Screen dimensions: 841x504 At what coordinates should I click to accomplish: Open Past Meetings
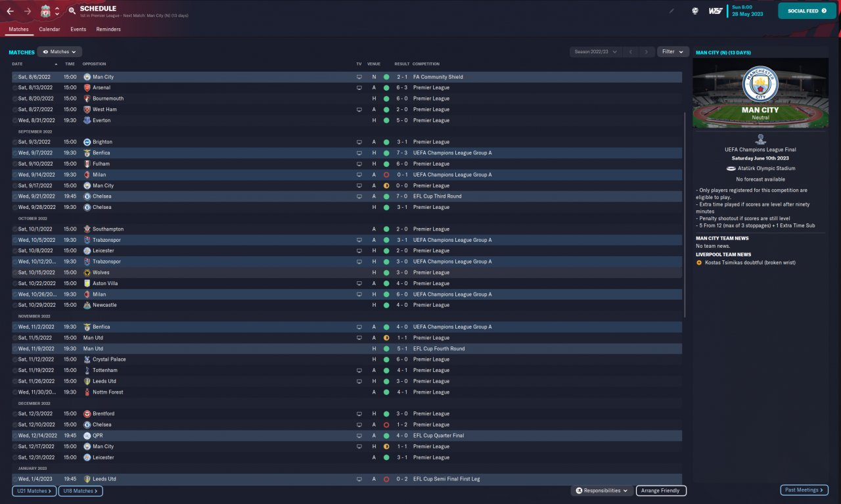click(804, 490)
